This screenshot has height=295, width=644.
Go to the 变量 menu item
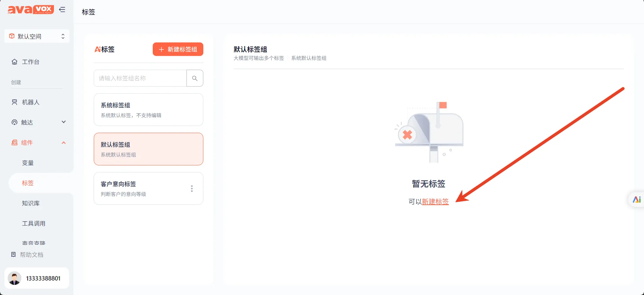[x=28, y=163]
